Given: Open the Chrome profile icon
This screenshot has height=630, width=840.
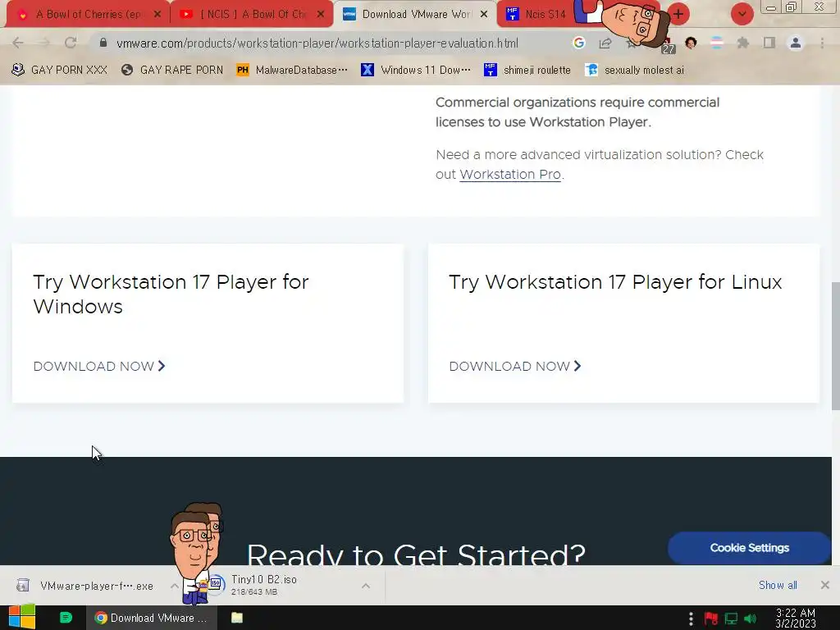Looking at the screenshot, I should [x=796, y=43].
